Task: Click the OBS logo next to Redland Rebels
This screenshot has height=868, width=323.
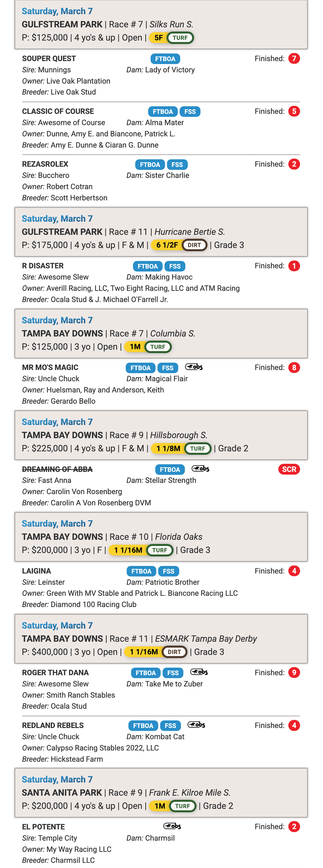Action: tap(196, 725)
